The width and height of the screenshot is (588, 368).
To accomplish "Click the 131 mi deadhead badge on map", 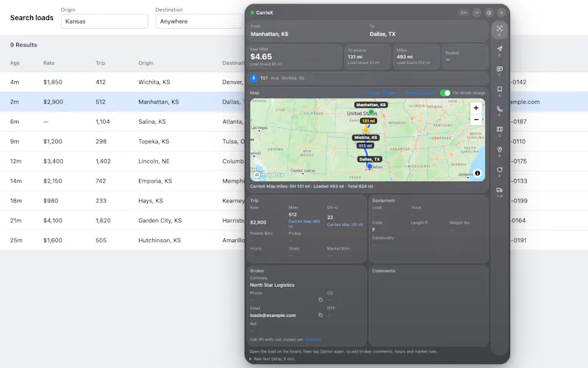I will click(x=368, y=121).
